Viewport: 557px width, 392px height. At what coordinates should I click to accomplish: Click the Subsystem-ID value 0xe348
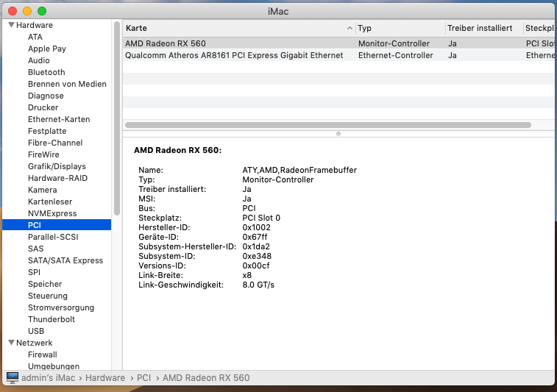pos(257,256)
